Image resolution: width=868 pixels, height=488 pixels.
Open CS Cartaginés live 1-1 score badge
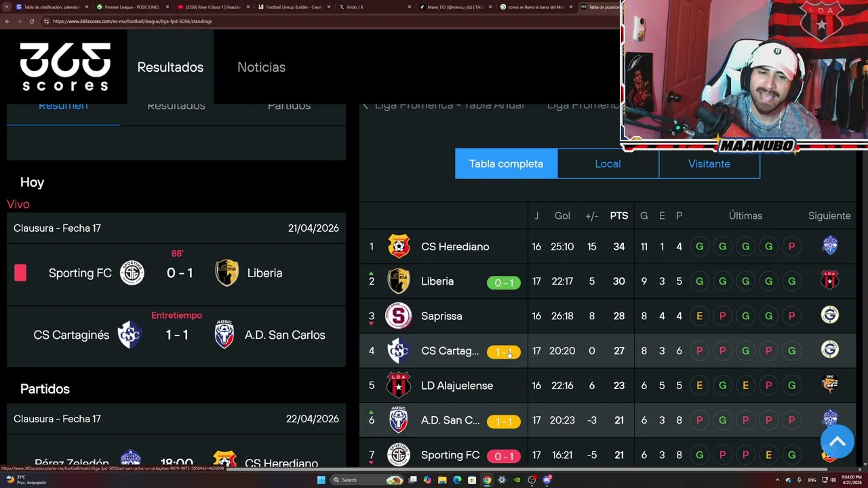click(x=504, y=352)
